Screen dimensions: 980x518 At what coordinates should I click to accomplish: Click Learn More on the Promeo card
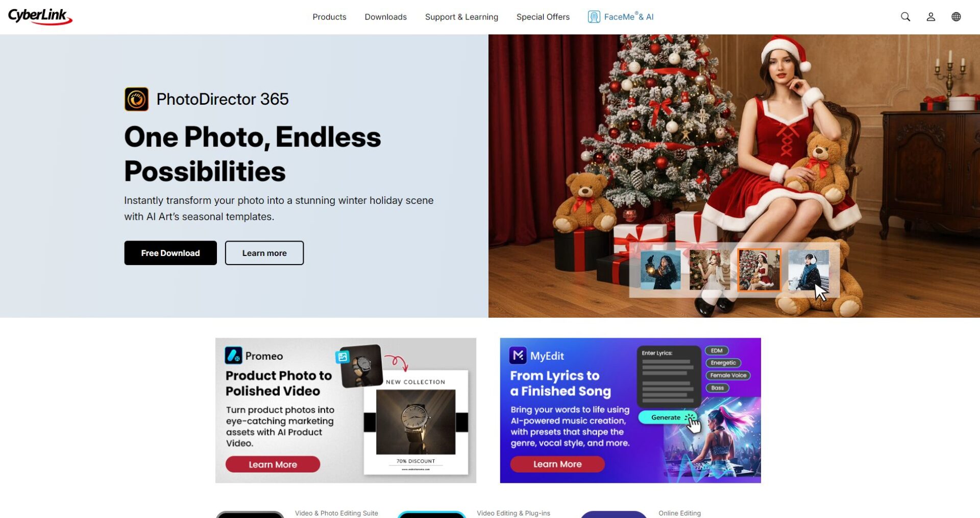tap(273, 464)
